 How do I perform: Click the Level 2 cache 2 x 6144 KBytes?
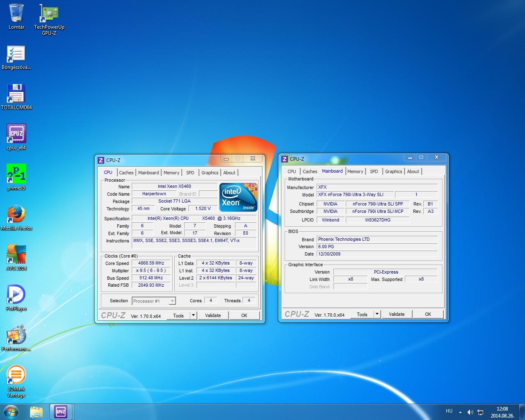pyautogui.click(x=216, y=278)
